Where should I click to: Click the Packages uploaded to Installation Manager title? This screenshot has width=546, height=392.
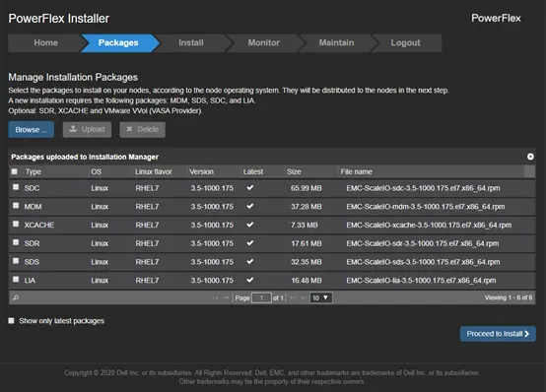pyautogui.click(x=85, y=157)
